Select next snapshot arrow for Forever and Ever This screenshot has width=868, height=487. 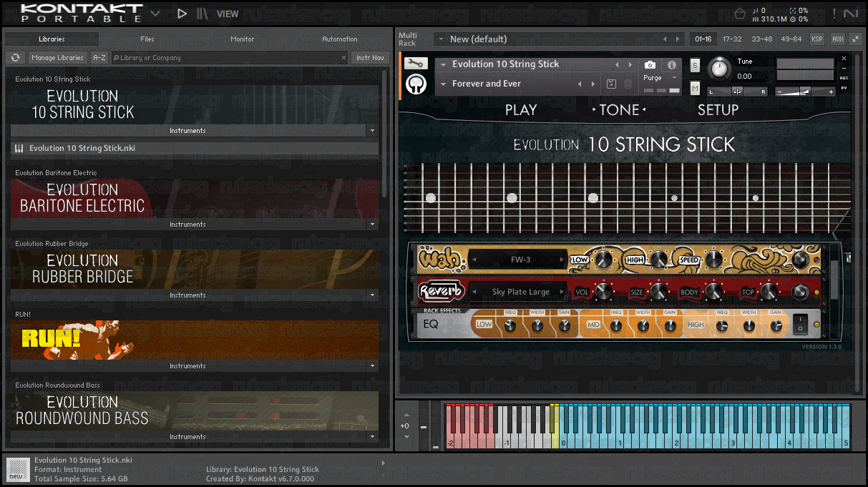(593, 84)
